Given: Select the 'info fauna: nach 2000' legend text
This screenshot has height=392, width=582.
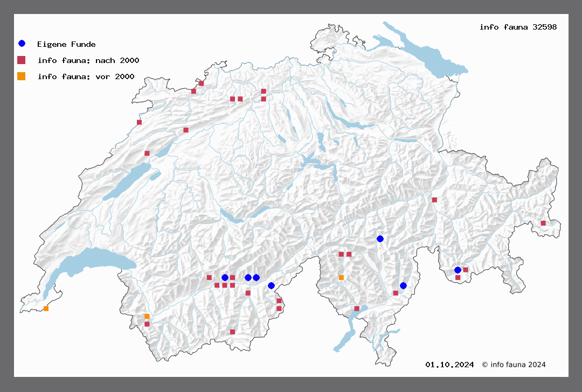Looking at the screenshot, I should [x=88, y=60].
